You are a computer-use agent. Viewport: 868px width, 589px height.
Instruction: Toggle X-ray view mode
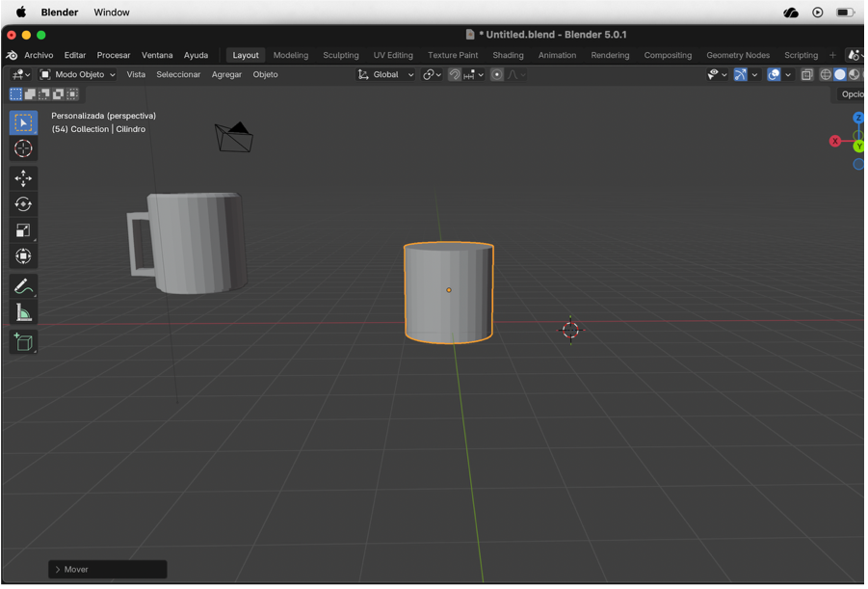(807, 74)
